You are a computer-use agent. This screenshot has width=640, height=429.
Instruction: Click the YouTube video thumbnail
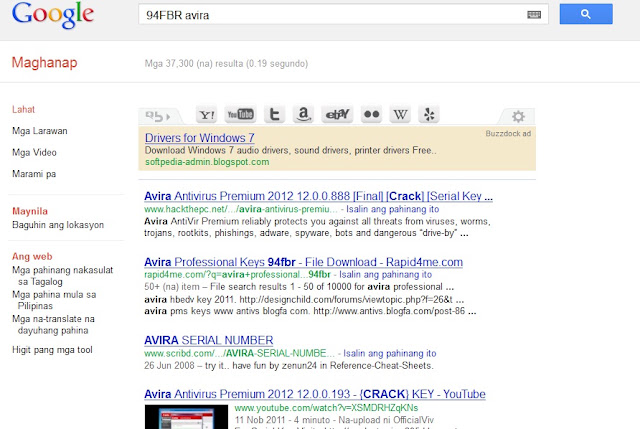click(186, 417)
